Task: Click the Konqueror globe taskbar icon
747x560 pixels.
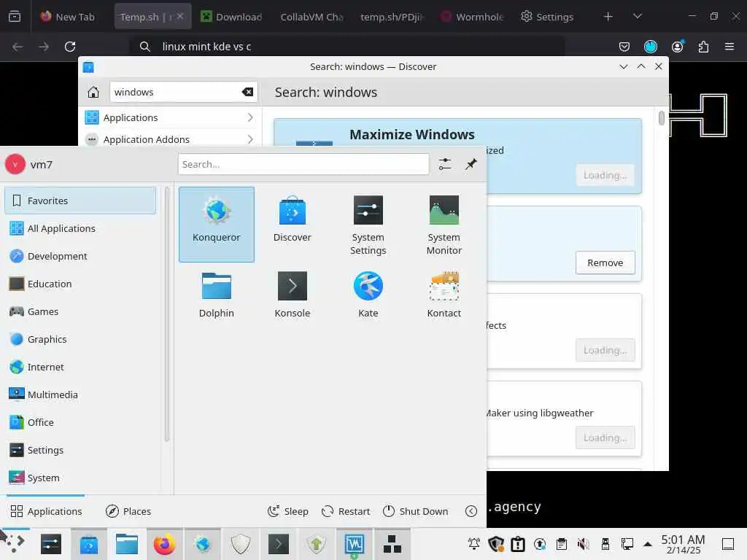Action: pyautogui.click(x=203, y=544)
